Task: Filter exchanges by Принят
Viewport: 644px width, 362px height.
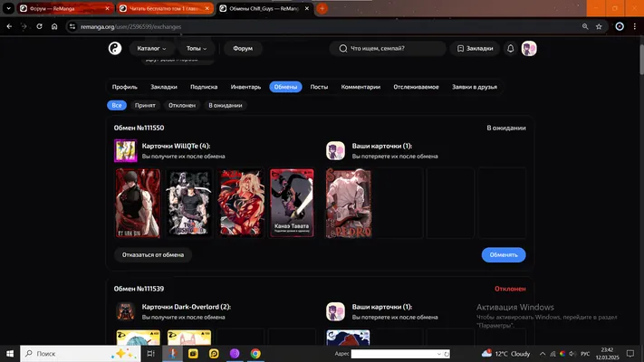Action: pyautogui.click(x=145, y=106)
